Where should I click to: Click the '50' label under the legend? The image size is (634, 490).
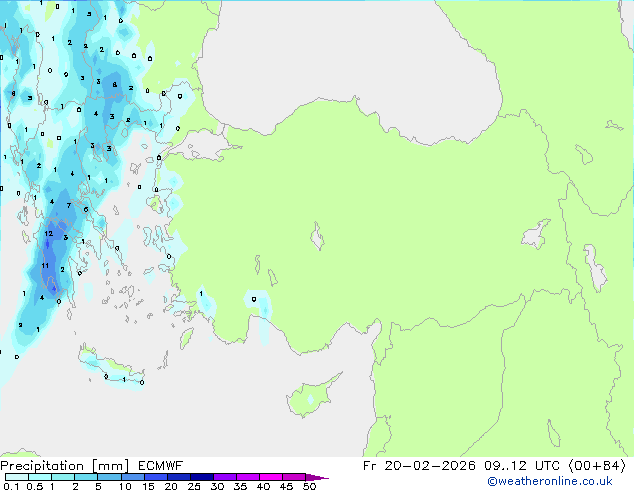[x=309, y=486]
